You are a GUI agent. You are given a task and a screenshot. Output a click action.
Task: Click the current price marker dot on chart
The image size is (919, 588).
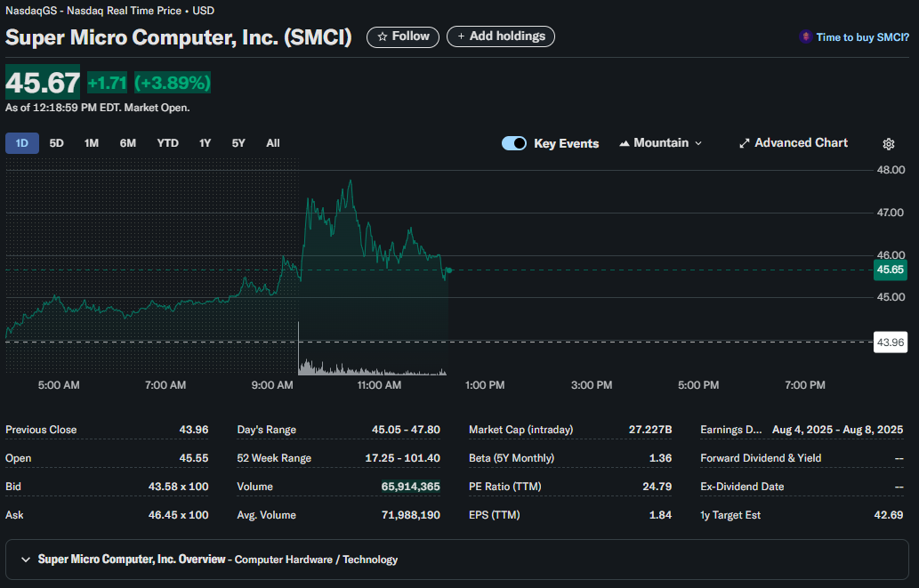point(449,270)
